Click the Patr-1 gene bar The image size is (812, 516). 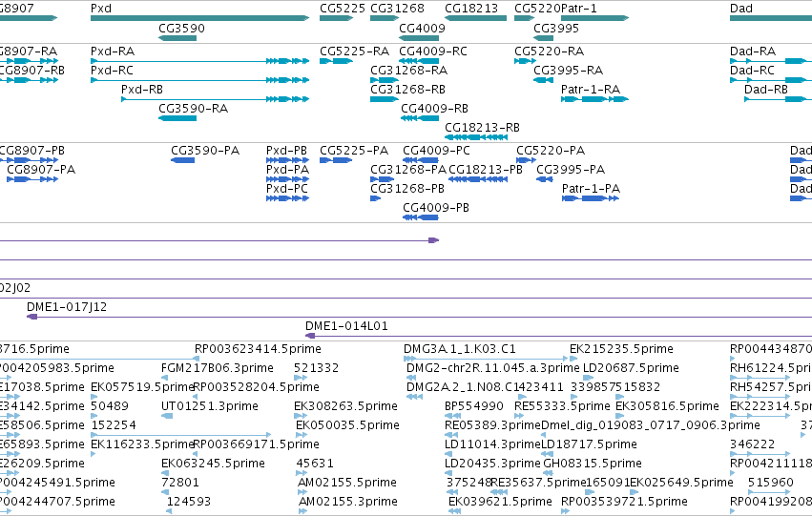click(x=595, y=18)
